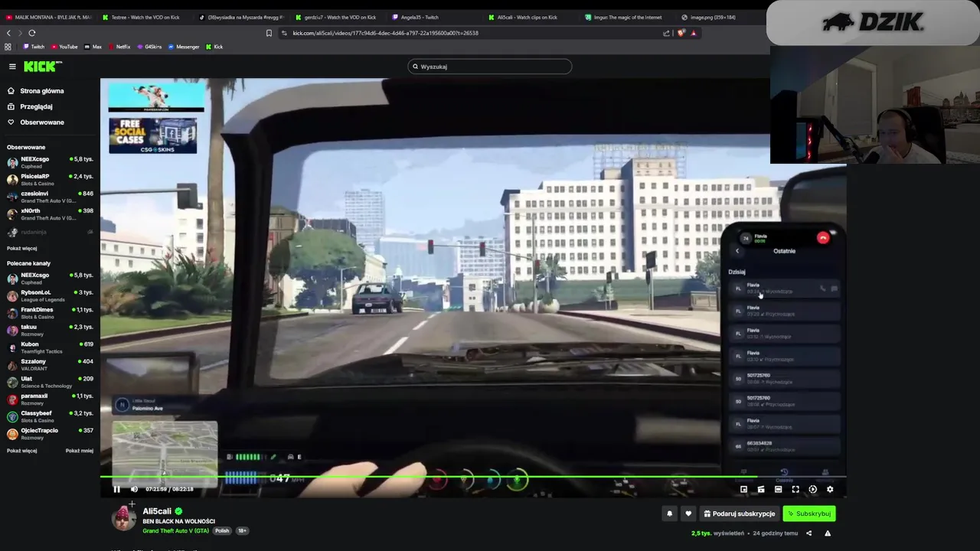Open the Messenger bookmark
This screenshot has width=980, height=551.
pyautogui.click(x=184, y=47)
